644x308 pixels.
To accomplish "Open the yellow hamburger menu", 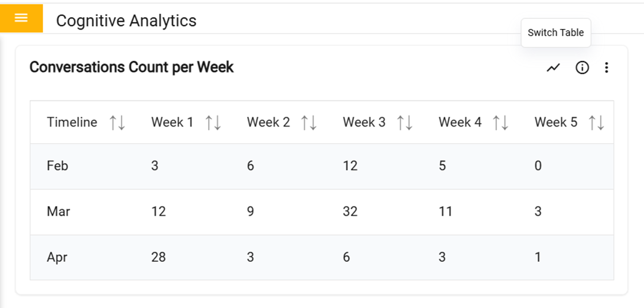I will tap(21, 18).
